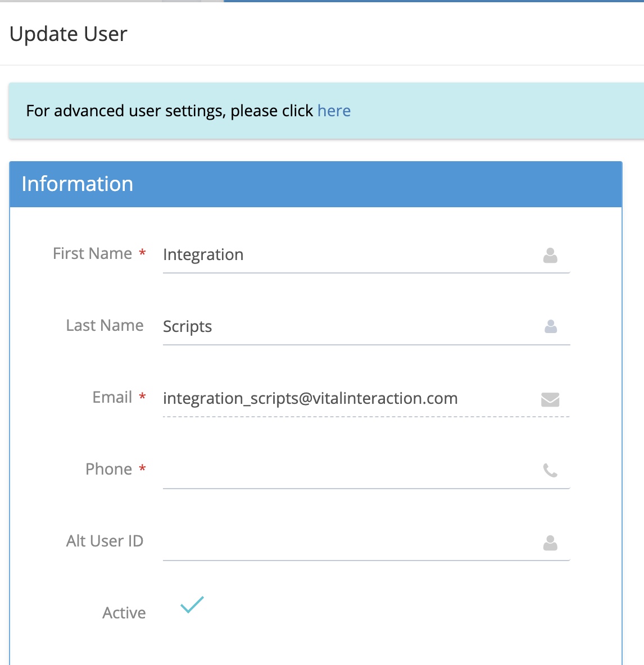
Task: Click the Active label text
Action: coord(124,613)
